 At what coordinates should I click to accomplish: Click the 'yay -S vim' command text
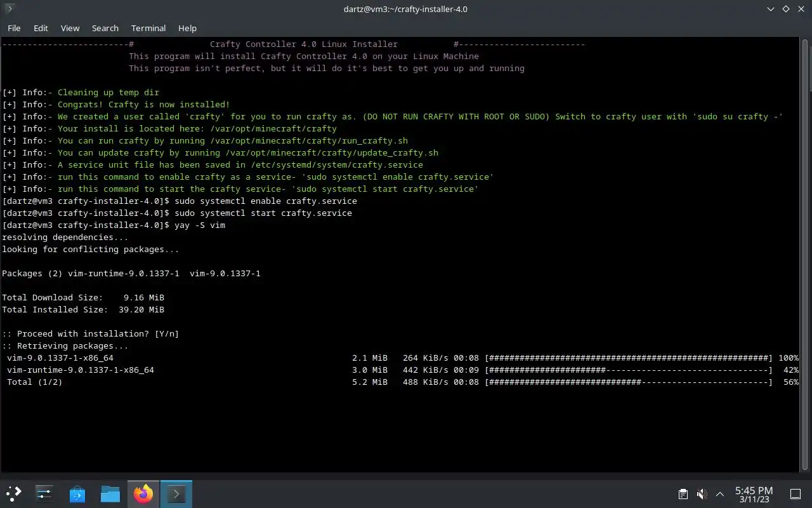click(x=200, y=225)
